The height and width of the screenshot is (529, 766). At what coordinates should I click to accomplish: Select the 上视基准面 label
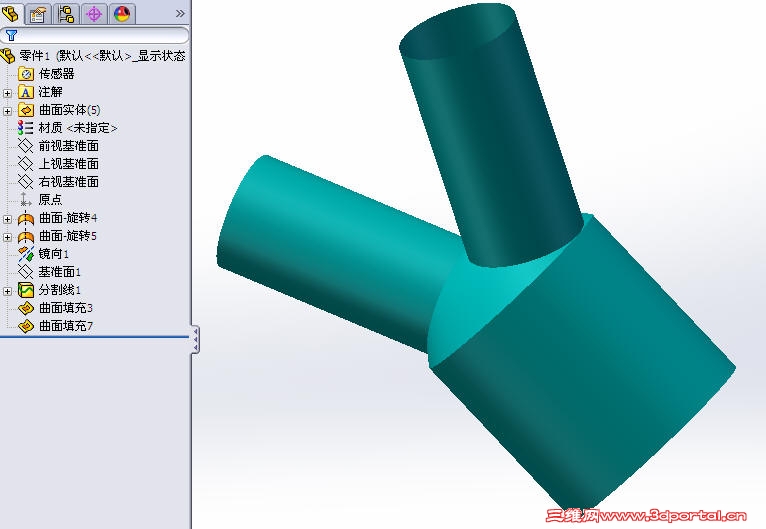pos(69,164)
